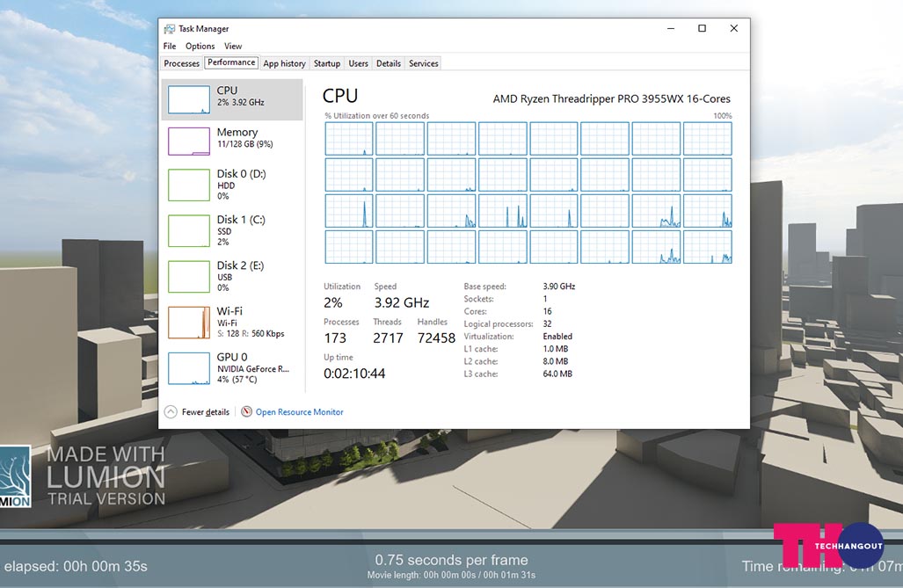Select the Performance tab
Screen dimensions: 903x588
click(231, 62)
